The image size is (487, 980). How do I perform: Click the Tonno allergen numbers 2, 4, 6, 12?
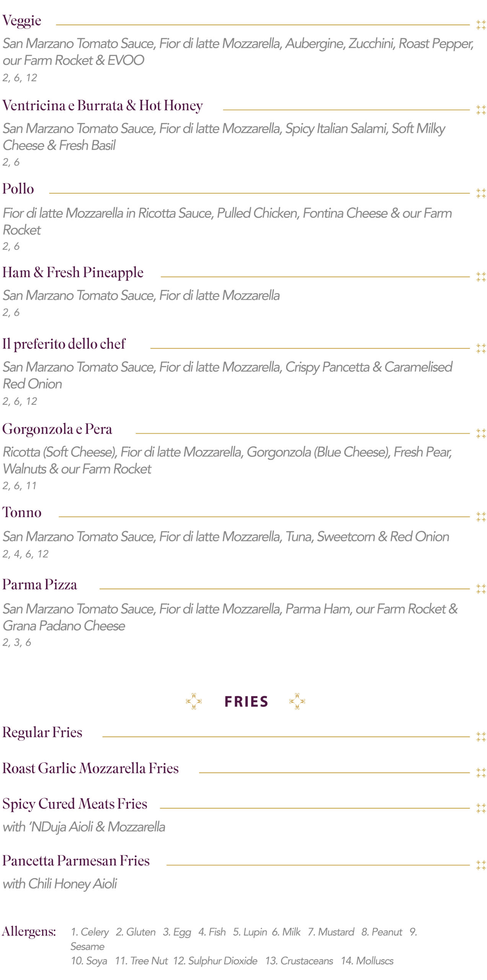pyautogui.click(x=26, y=554)
